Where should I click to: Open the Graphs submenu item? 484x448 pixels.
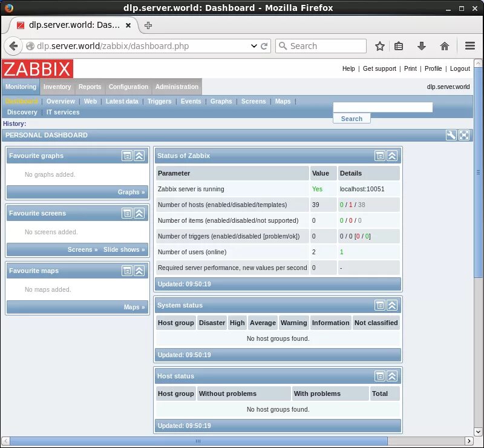[x=221, y=101]
